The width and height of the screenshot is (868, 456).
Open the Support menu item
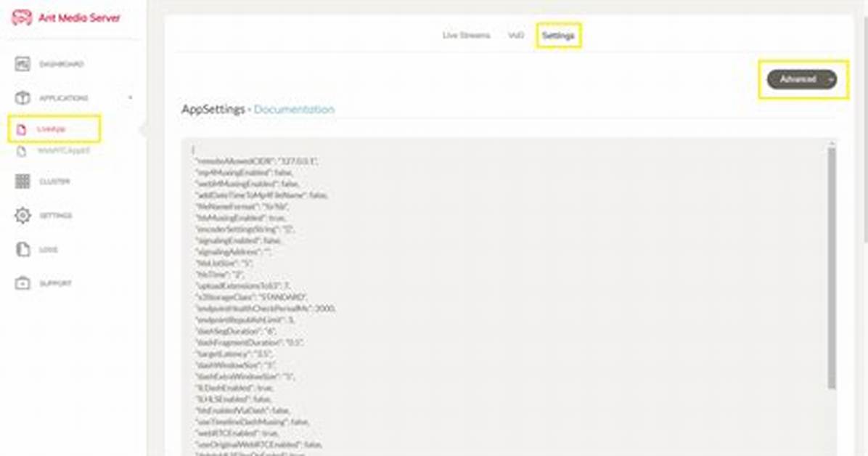pyautogui.click(x=55, y=283)
